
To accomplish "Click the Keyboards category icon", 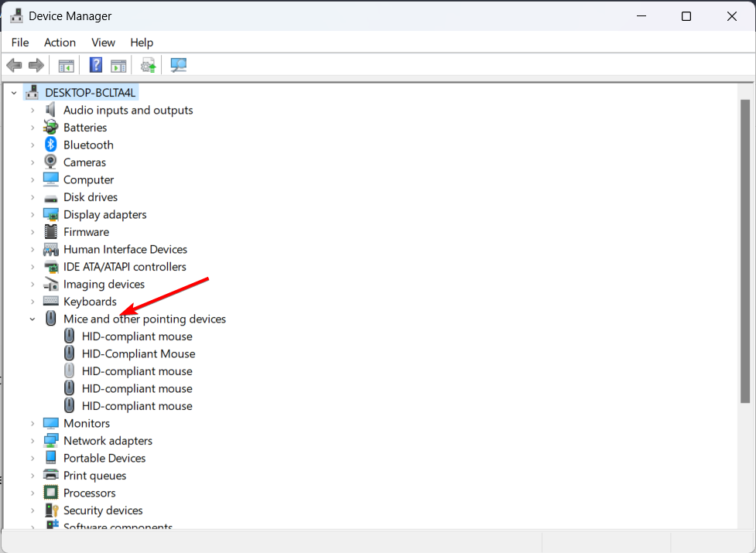I will (x=50, y=301).
